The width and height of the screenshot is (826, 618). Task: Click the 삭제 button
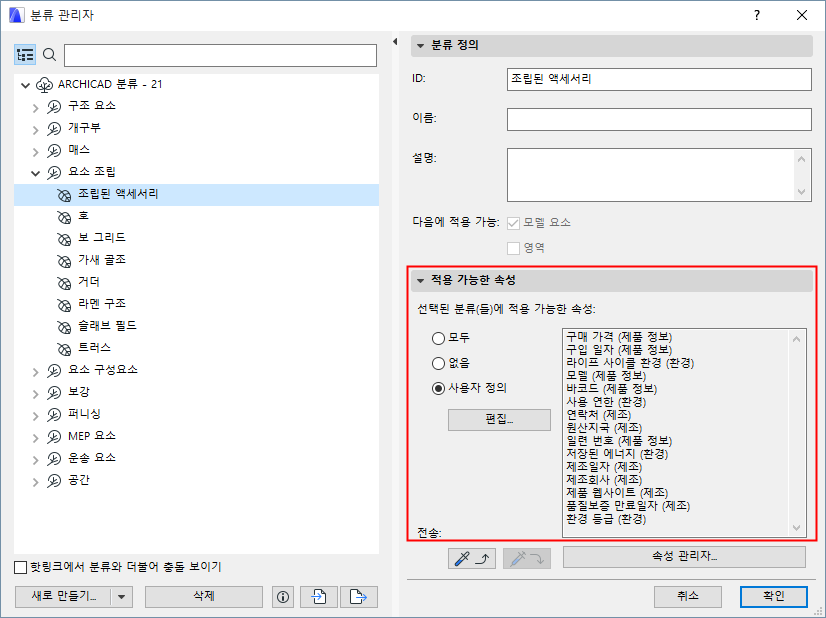point(204,597)
